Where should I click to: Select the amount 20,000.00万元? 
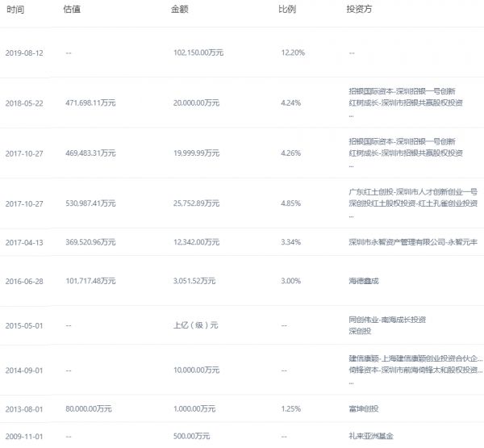pyautogui.click(x=196, y=103)
